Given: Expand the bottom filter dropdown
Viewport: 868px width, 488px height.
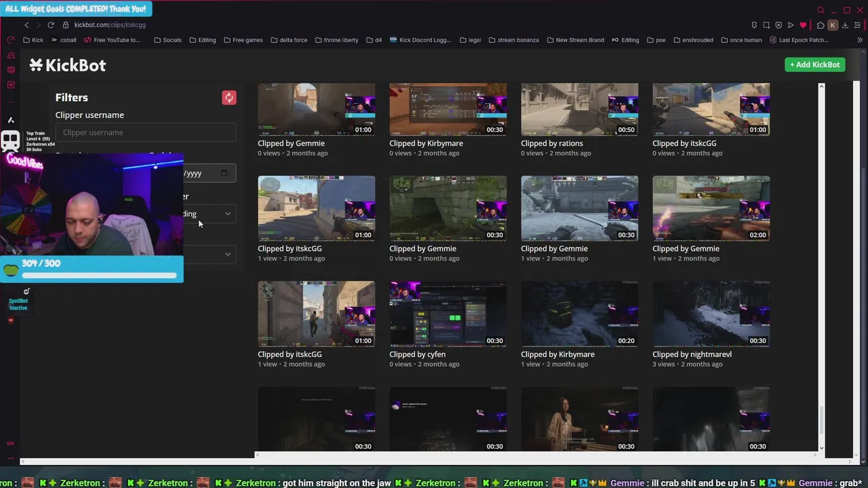Looking at the screenshot, I should [209, 254].
